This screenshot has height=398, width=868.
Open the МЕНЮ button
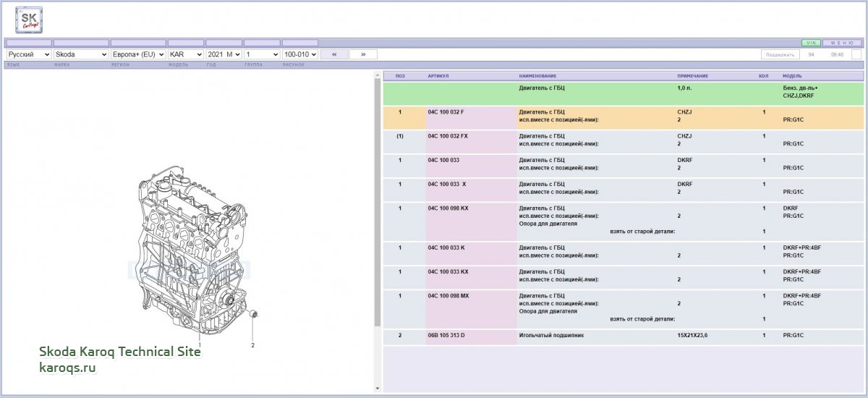click(x=843, y=43)
